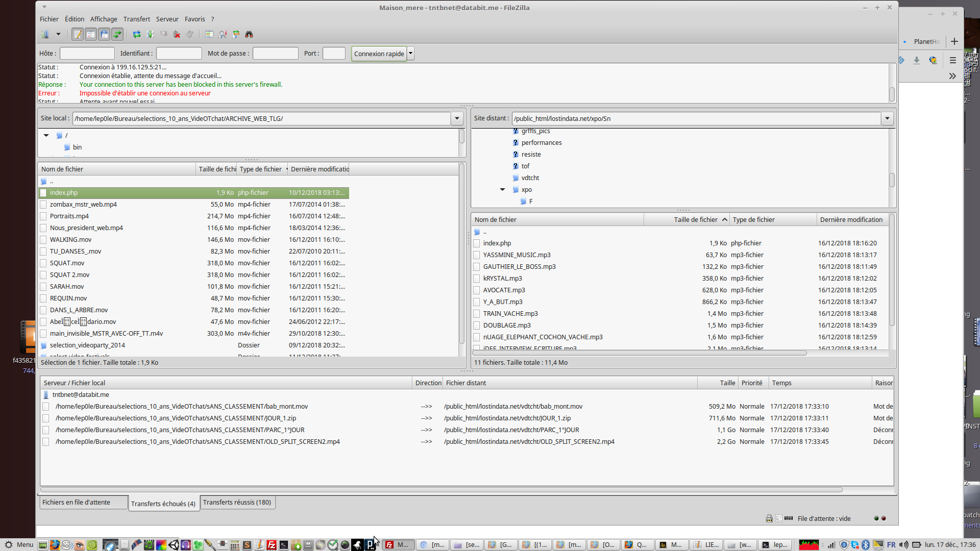Tick the checkbox next to SQUAT.mov
This screenshot has width=980, height=551.
click(x=43, y=263)
